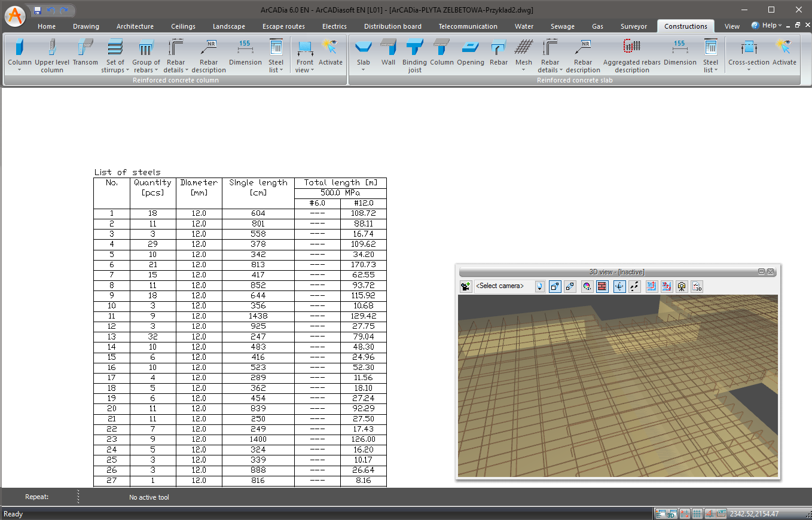This screenshot has height=520, width=812.
Task: Expand the Mesh dropdown options
Action: [x=523, y=70]
